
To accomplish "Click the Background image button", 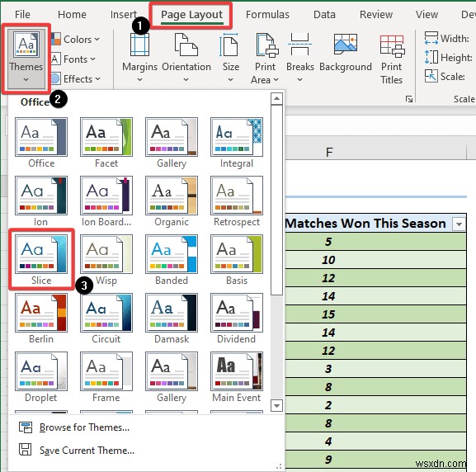I will click(346, 53).
